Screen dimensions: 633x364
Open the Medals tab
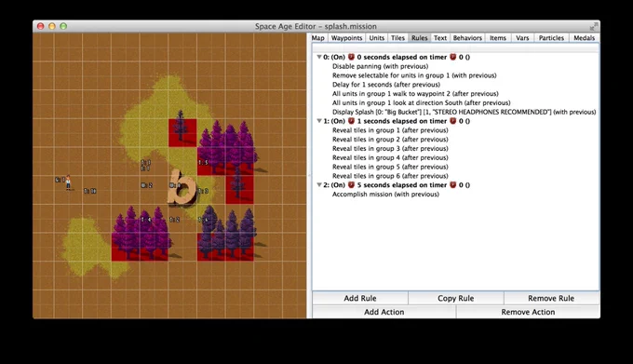(585, 38)
